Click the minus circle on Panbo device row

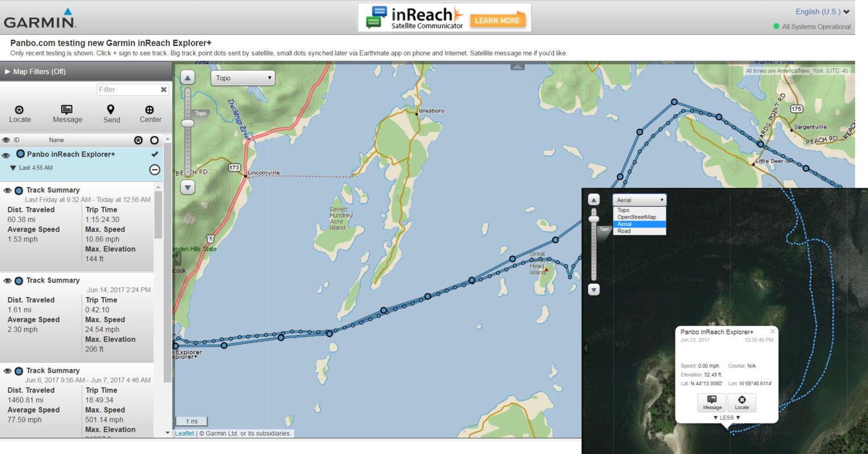point(155,170)
